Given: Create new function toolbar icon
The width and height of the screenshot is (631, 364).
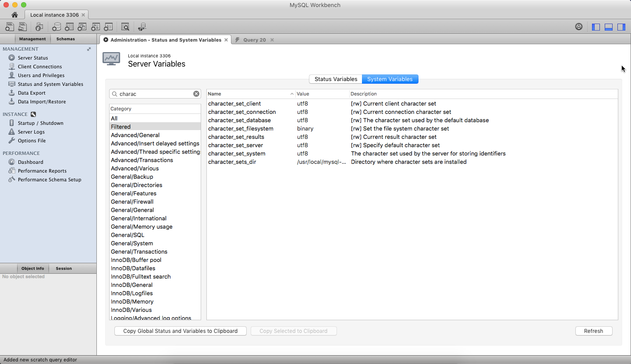Looking at the screenshot, I should [x=108, y=27].
